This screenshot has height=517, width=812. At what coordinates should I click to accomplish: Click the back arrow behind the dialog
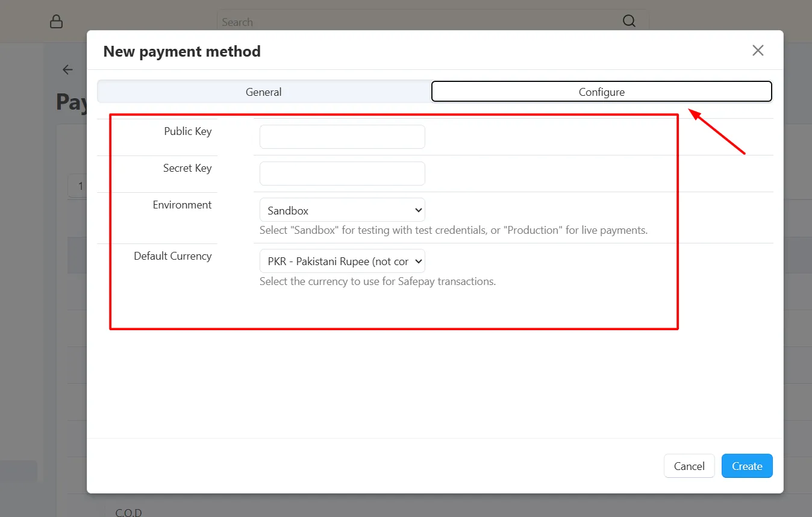coord(67,70)
